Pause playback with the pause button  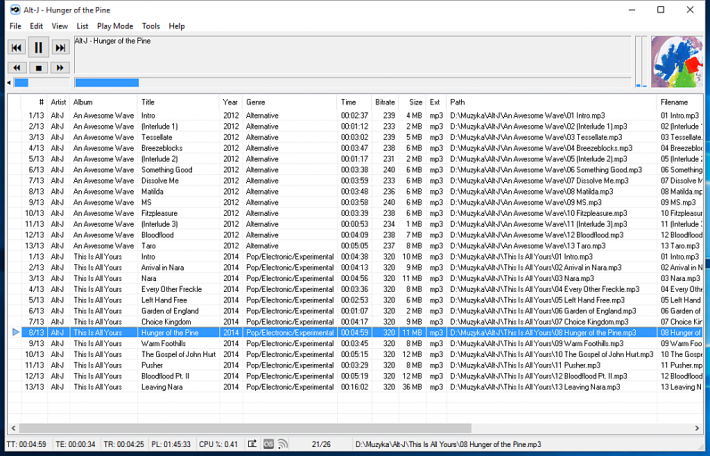click(38, 47)
